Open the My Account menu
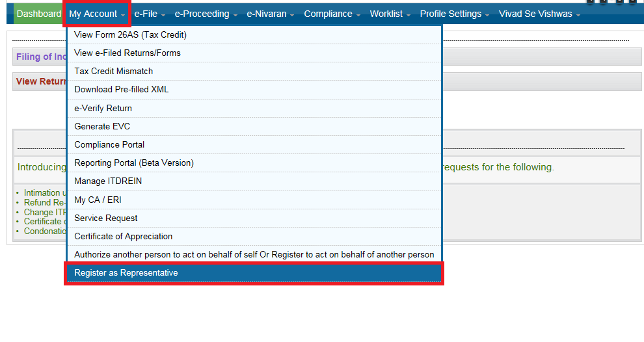 coord(97,14)
